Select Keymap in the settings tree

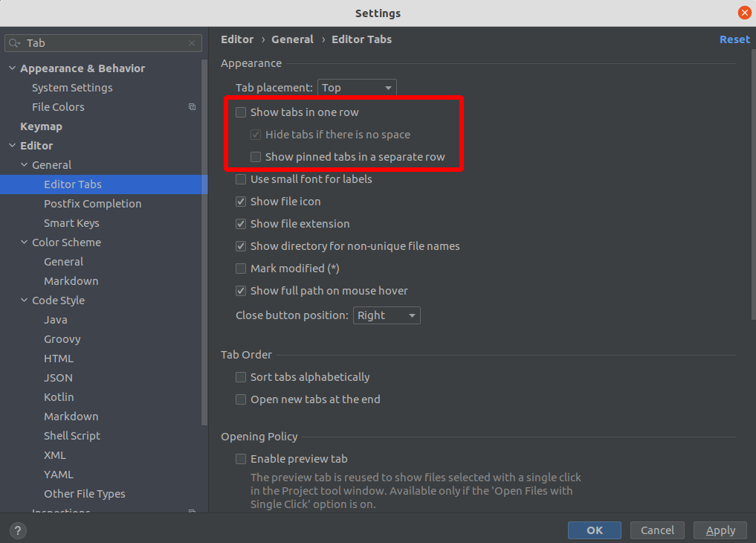41,126
